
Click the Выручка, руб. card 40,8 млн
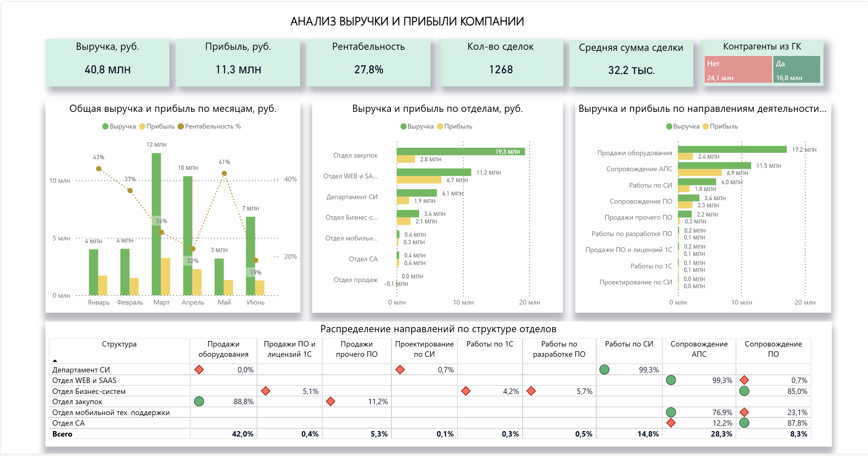pos(108,62)
